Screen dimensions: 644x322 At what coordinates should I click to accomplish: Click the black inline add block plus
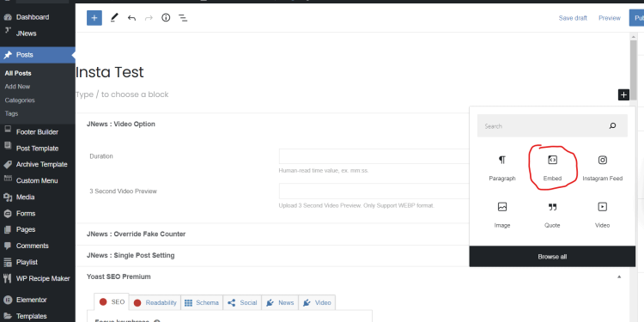pyautogui.click(x=623, y=94)
